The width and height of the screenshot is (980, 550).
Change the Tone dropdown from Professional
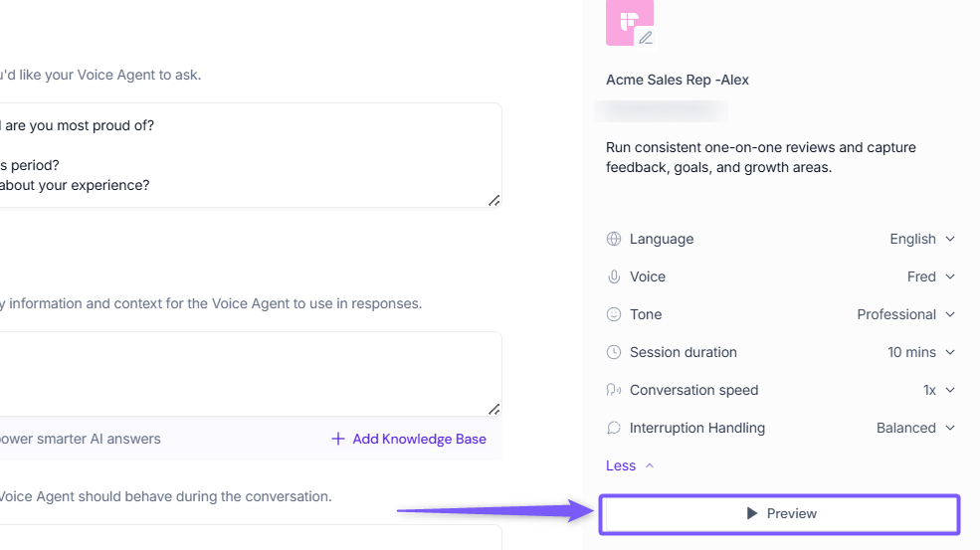pyautogui.click(x=905, y=314)
